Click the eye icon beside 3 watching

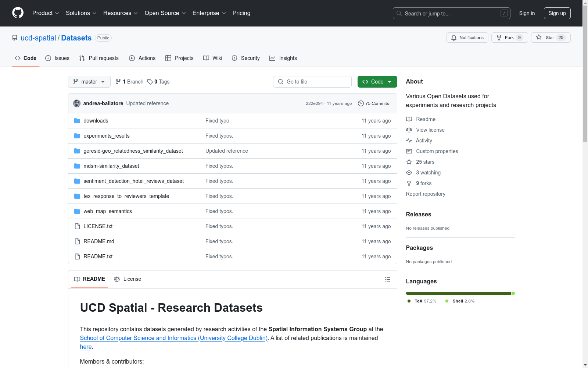pyautogui.click(x=409, y=173)
